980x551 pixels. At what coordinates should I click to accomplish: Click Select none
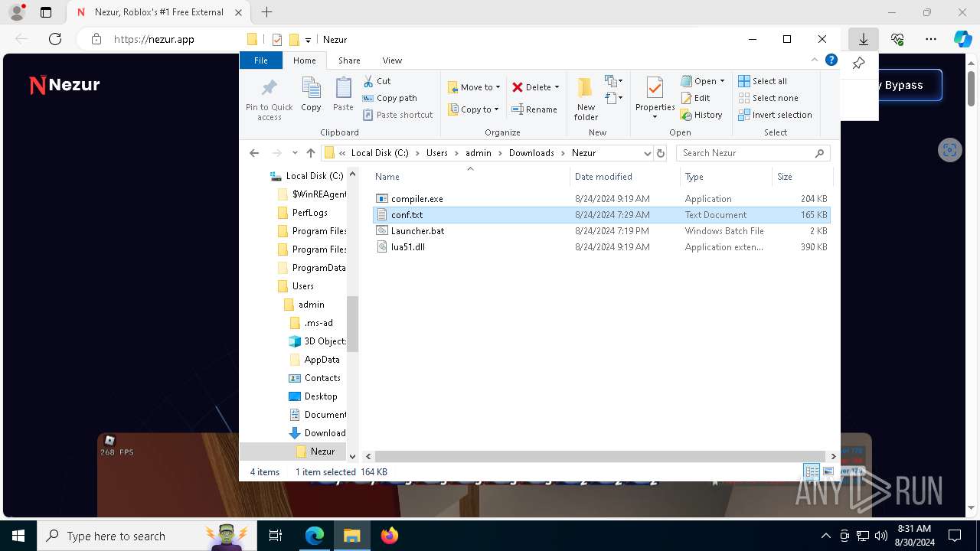[768, 98]
